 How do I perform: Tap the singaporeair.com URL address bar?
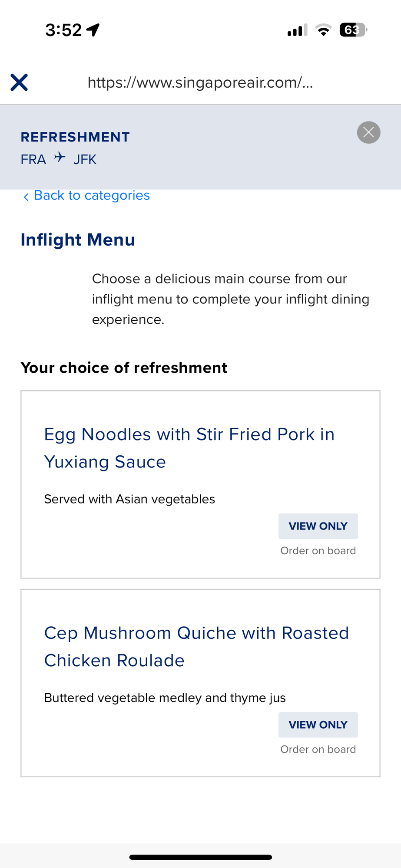pyautogui.click(x=200, y=82)
